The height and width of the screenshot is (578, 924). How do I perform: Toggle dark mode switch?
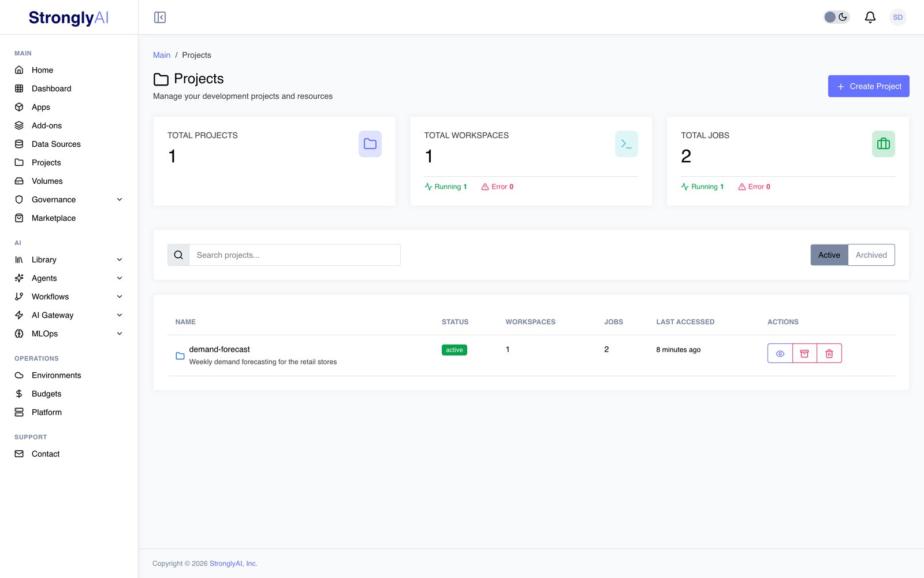(x=836, y=17)
